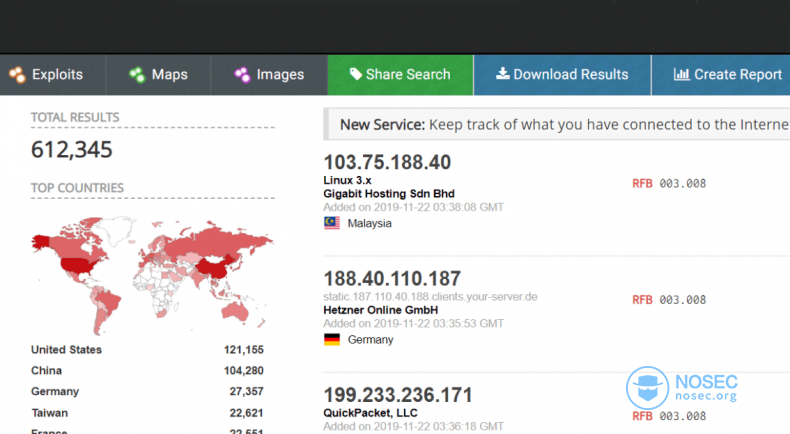The height and width of the screenshot is (434, 790).
Task: Click the Germany country link under Hetzner
Action: click(x=370, y=340)
